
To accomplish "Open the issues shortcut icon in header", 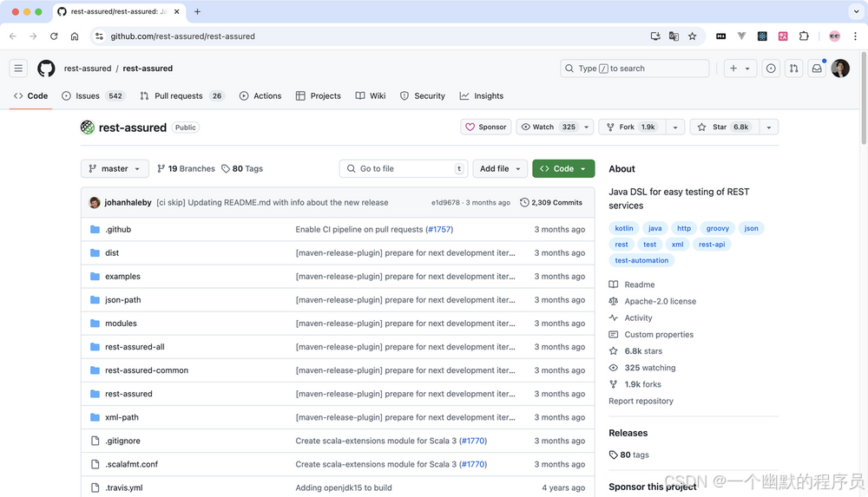I will (771, 68).
